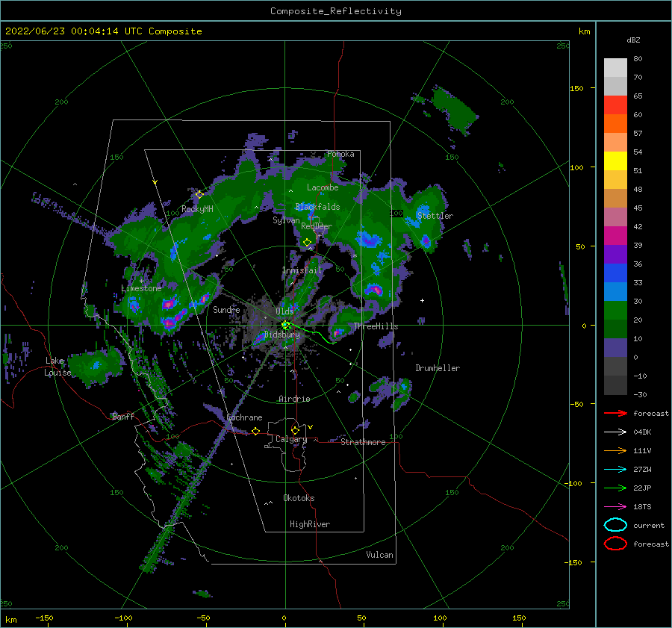Click the Didsbury label

tap(282, 335)
